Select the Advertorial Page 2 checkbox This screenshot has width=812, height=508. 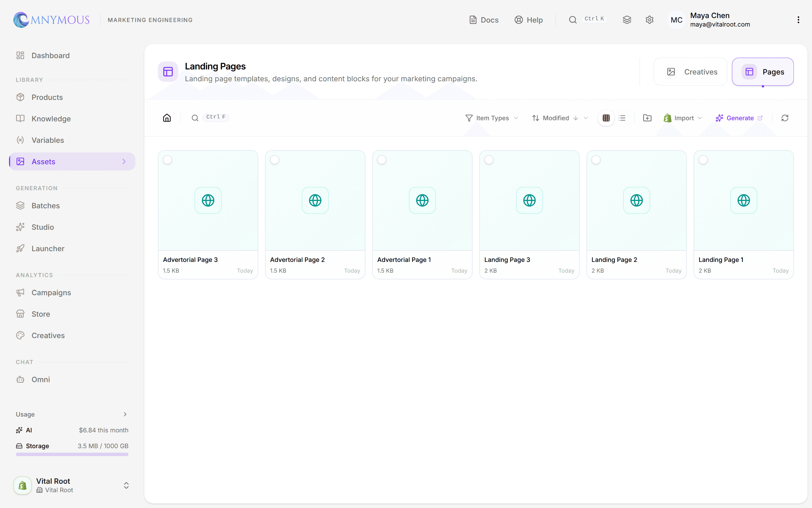tap(274, 160)
